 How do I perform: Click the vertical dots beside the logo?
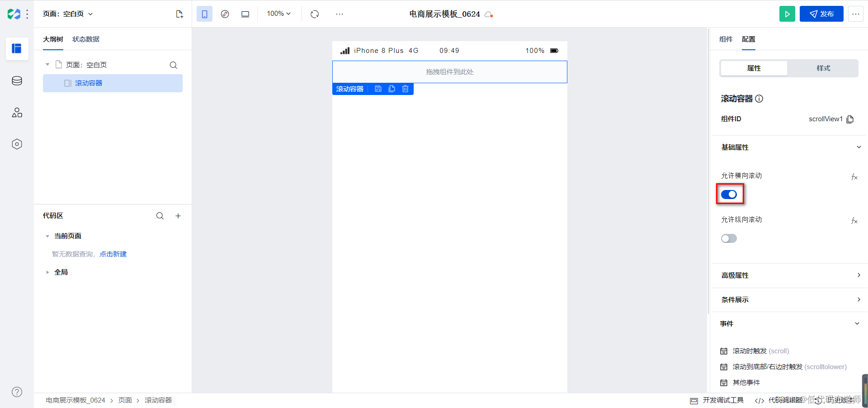point(28,14)
